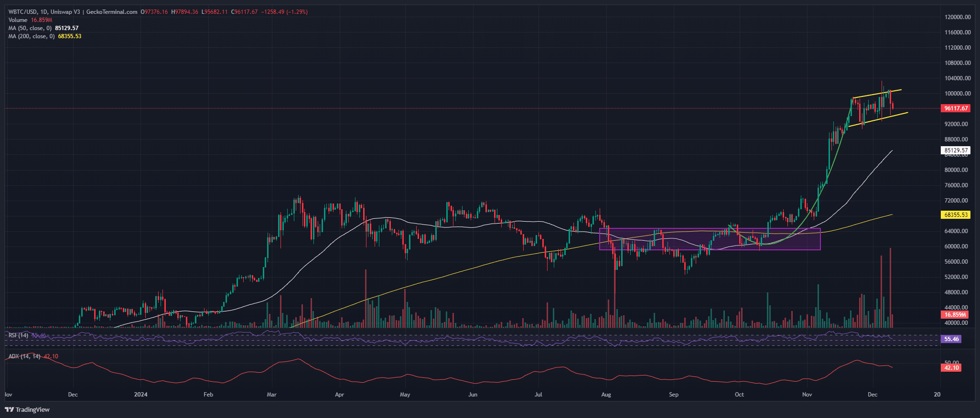Screen dimensions: 980x418
Task: Click the 50.00 level on ADX axis
Action: (952, 363)
